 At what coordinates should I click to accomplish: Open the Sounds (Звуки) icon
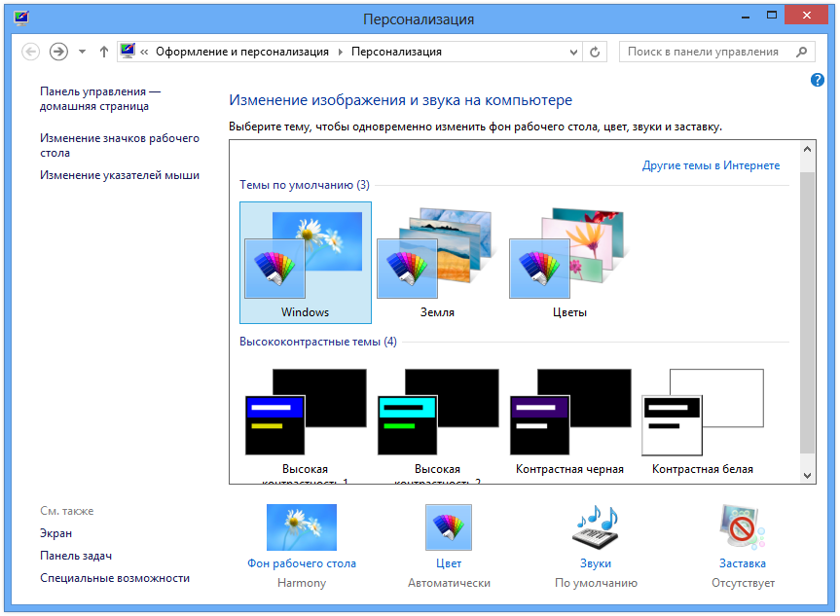click(596, 528)
